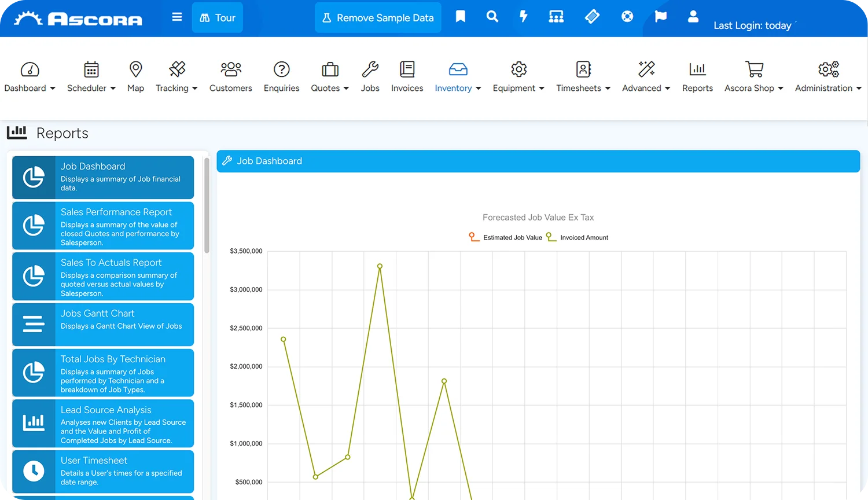The width and height of the screenshot is (868, 500).
Task: Open the lifebuoy help icon
Action: (x=627, y=17)
